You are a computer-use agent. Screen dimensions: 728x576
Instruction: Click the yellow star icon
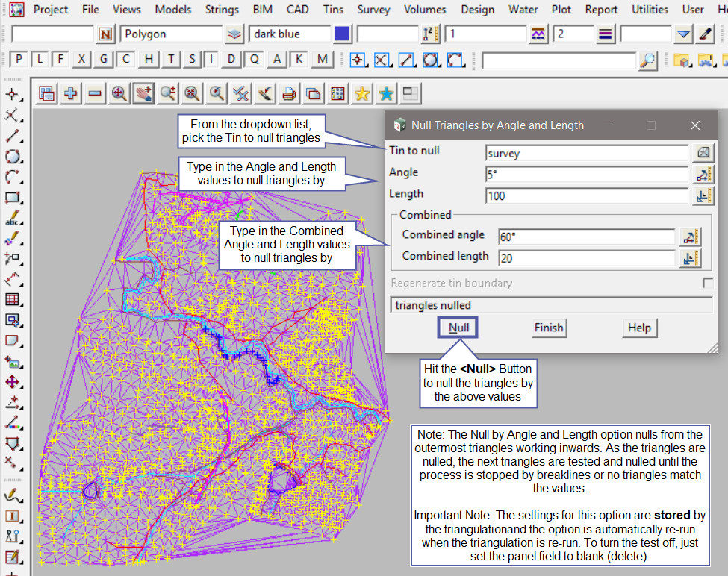point(362,93)
